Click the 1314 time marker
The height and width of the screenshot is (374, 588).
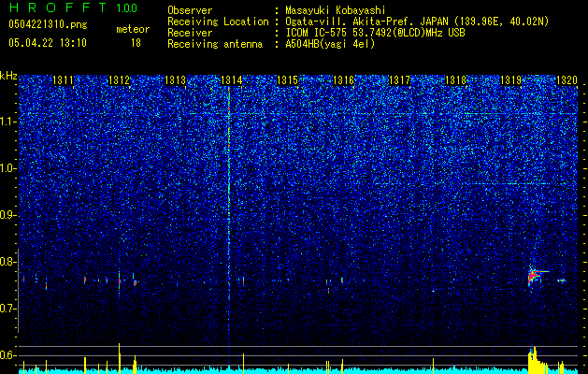point(232,80)
